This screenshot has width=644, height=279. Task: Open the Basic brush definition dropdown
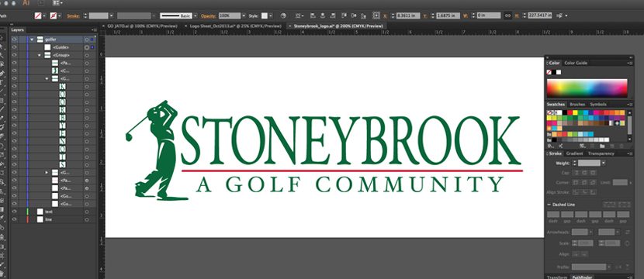195,15
